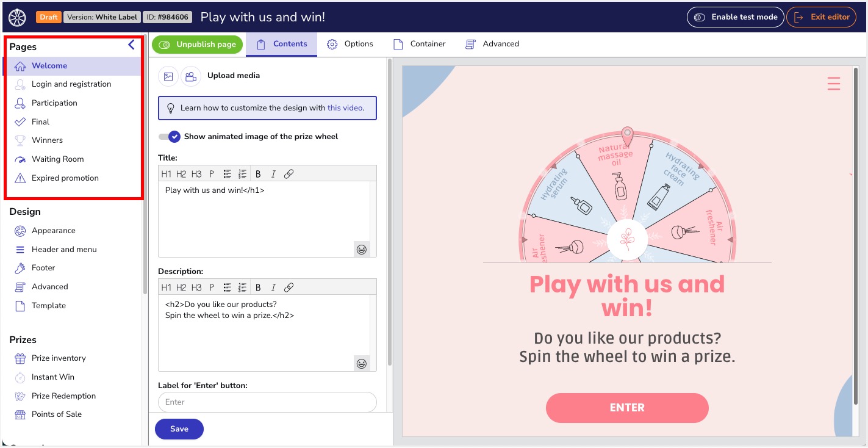Unpublish the page

197,45
